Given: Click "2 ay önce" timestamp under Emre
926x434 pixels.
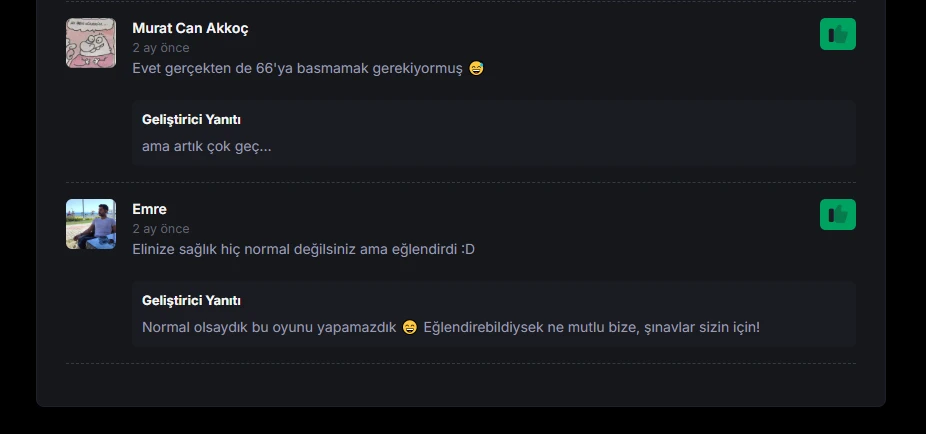Looking at the screenshot, I should tap(161, 229).
